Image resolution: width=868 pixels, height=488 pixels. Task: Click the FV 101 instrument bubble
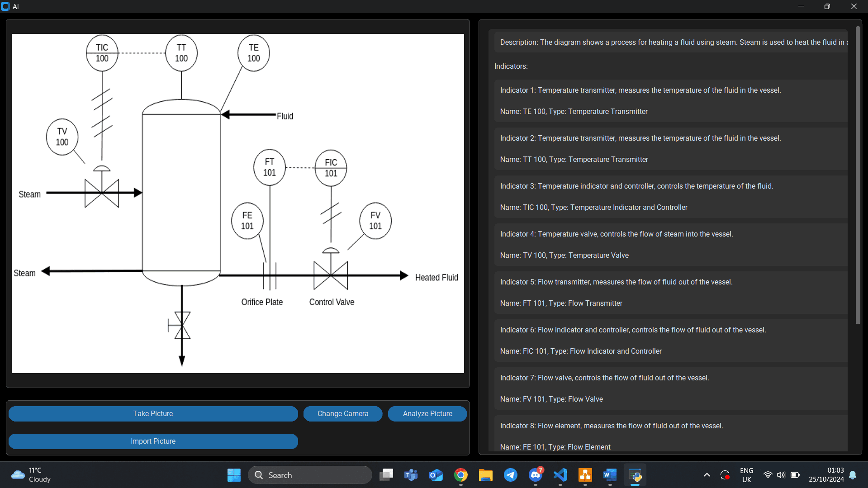[x=375, y=221]
